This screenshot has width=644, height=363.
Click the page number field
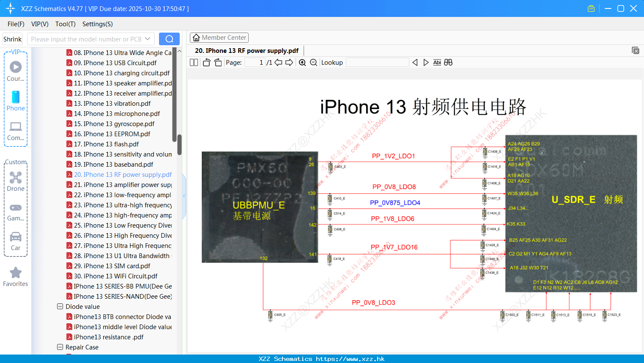(255, 62)
